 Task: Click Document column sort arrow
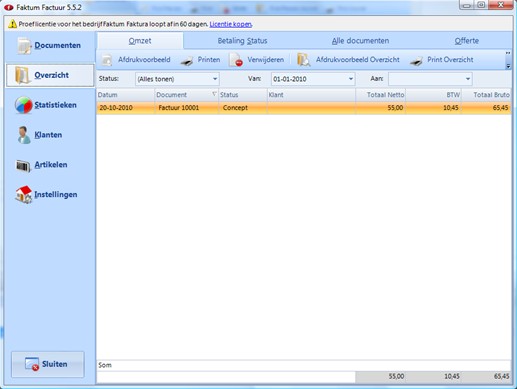(214, 94)
